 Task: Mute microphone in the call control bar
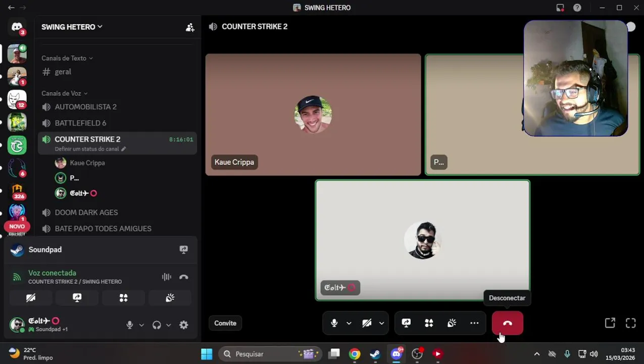coord(334,323)
